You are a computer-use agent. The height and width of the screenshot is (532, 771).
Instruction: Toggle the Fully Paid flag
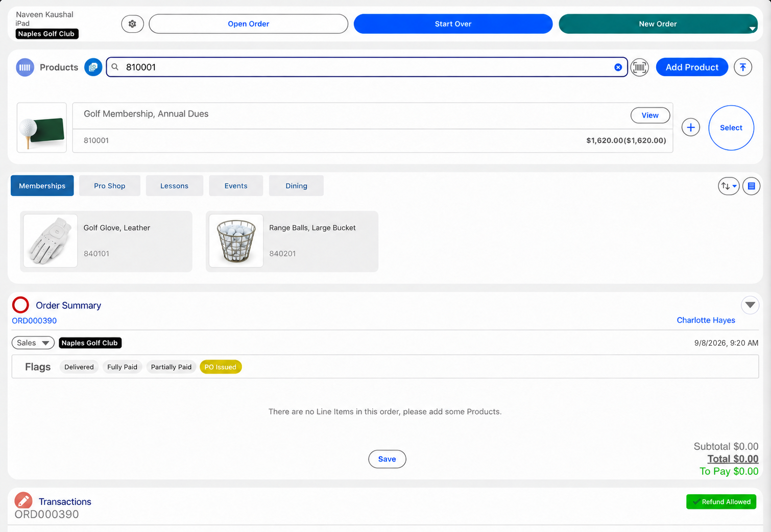click(x=123, y=367)
